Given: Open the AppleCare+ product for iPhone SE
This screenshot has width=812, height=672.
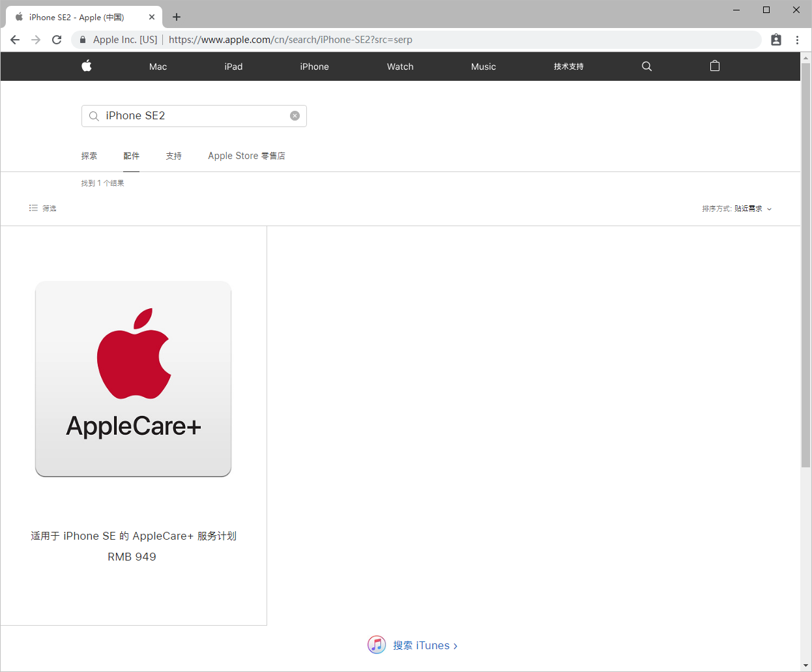Looking at the screenshot, I should coord(133,379).
